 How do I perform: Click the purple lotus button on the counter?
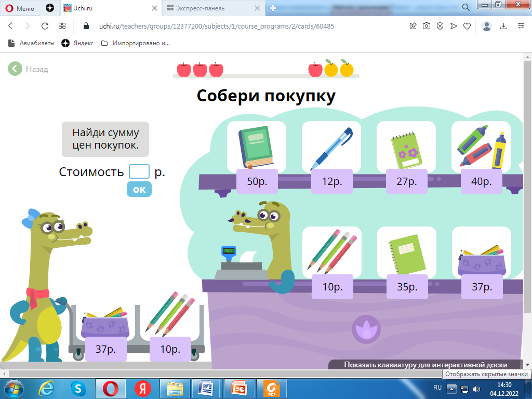(x=366, y=329)
